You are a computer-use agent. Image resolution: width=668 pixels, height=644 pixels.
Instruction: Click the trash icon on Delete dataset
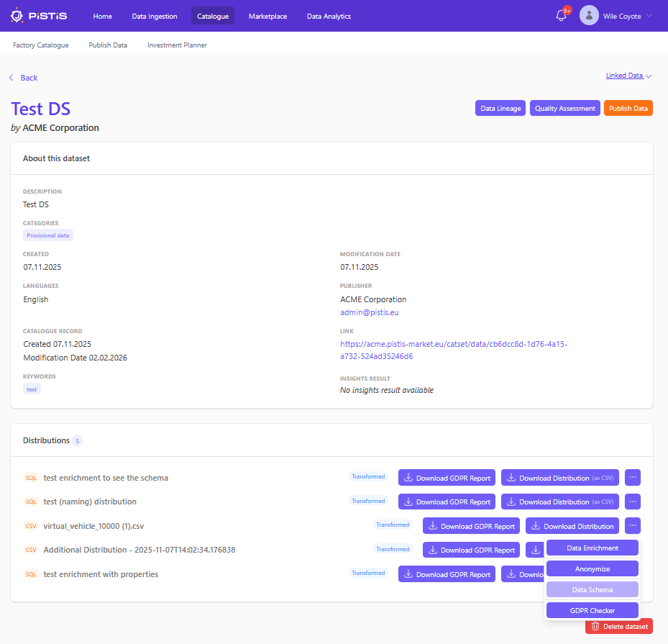(595, 626)
